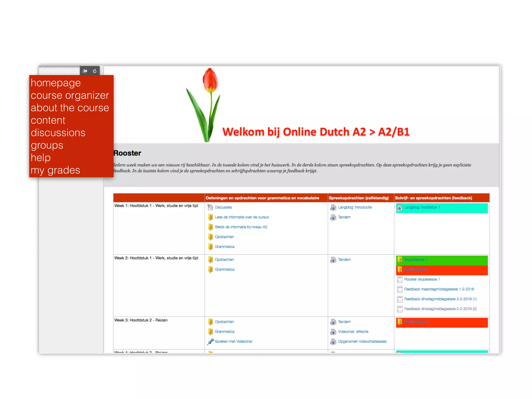This screenshot has height=399, width=532.
Task: Open Feedback maandagmiddagsessie 1-2-2016 link
Action: pyautogui.click(x=439, y=289)
